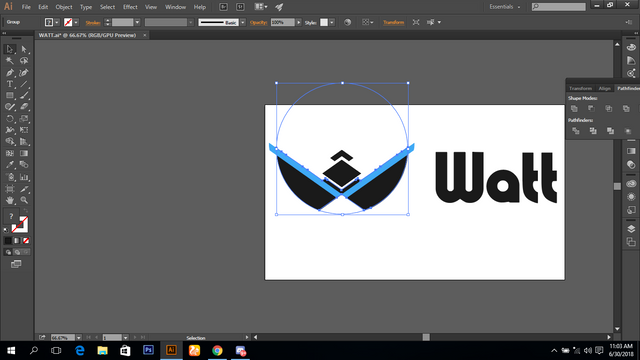The width and height of the screenshot is (640, 360).
Task: Click Minus Front shape mode in Pathfinder
Action: pos(591,109)
